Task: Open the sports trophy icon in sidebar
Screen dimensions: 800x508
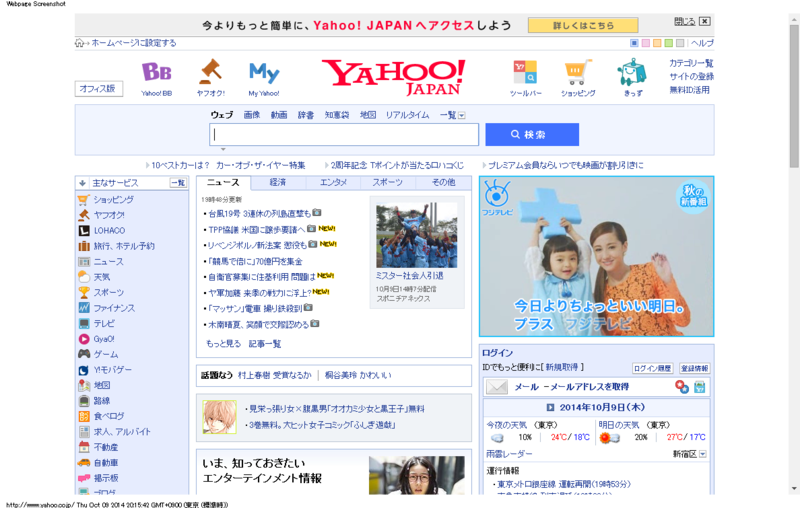Action: pyautogui.click(x=84, y=292)
